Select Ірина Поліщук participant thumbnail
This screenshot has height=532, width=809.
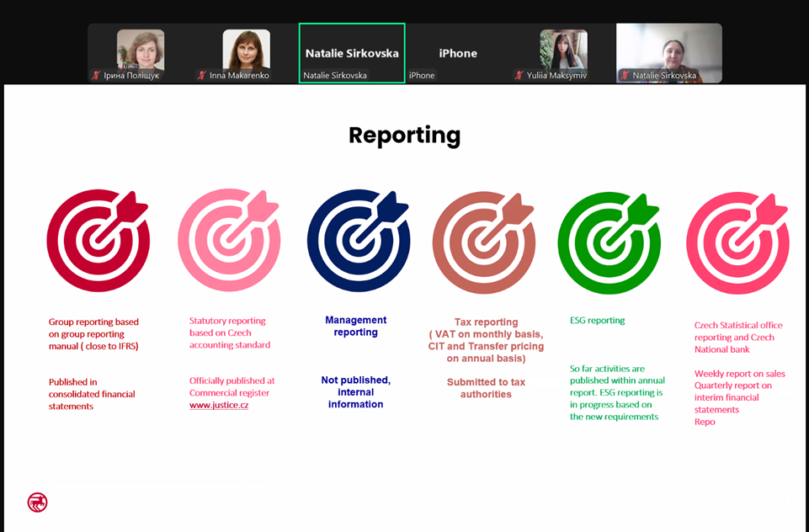tap(141, 53)
